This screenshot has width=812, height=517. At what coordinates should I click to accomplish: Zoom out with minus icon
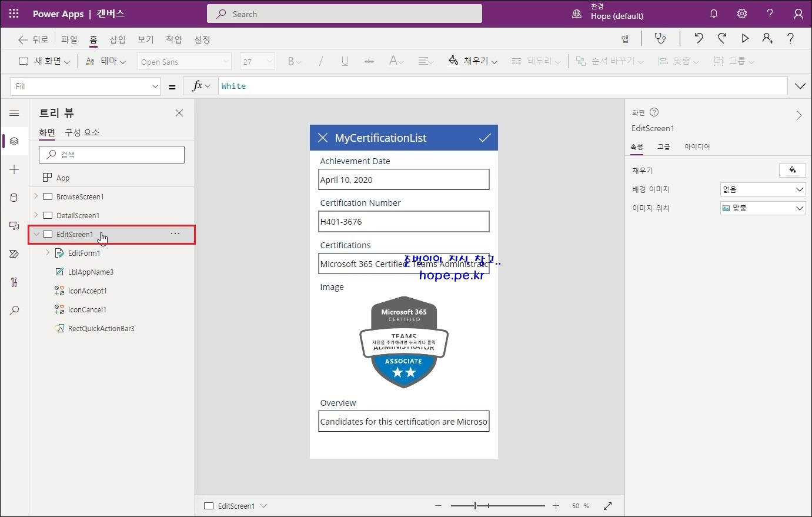438,506
